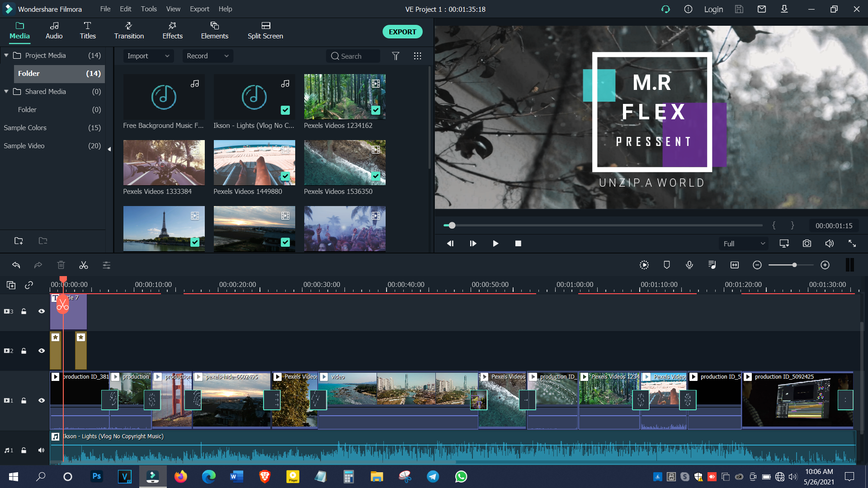868x488 pixels.
Task: Open the audio mixer
Action: [712, 265]
